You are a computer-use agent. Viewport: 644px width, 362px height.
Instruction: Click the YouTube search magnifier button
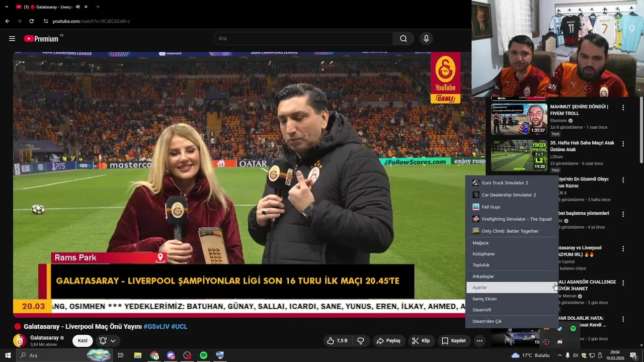(404, 39)
